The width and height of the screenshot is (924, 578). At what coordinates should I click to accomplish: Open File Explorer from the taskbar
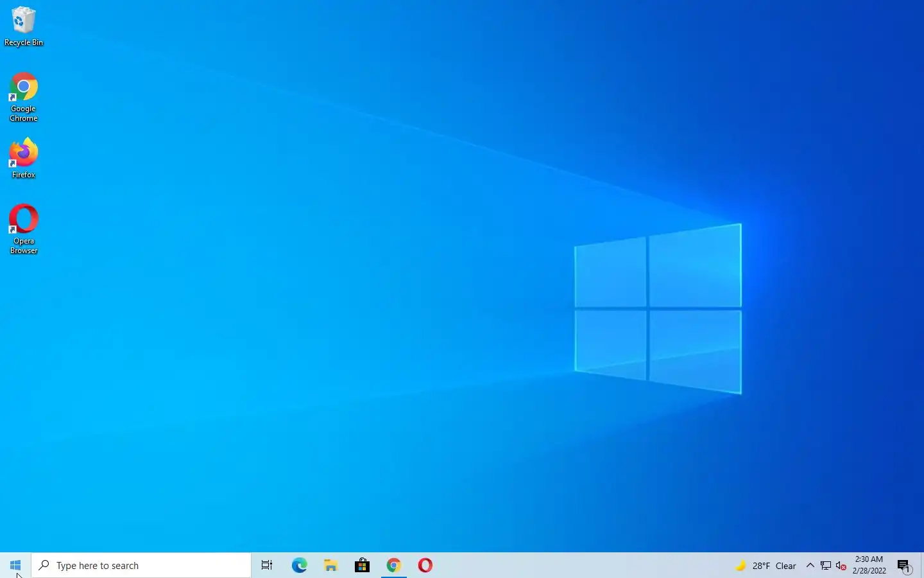(330, 565)
